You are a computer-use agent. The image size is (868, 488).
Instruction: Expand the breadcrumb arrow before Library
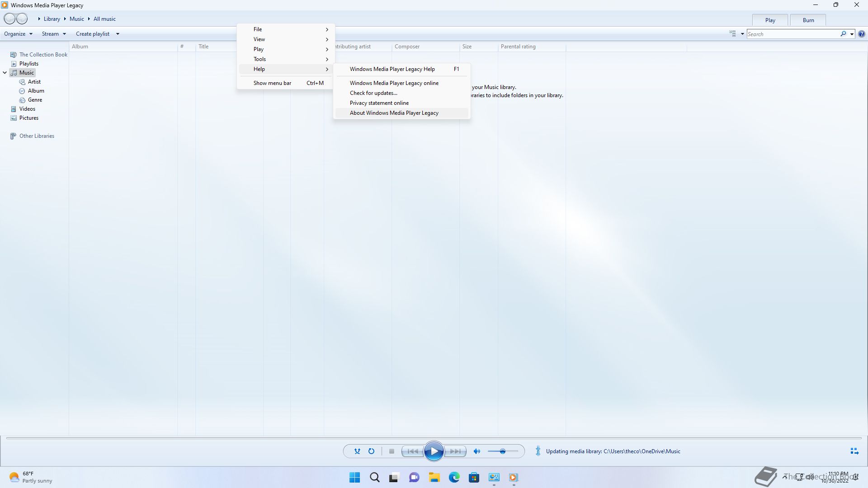39,19
